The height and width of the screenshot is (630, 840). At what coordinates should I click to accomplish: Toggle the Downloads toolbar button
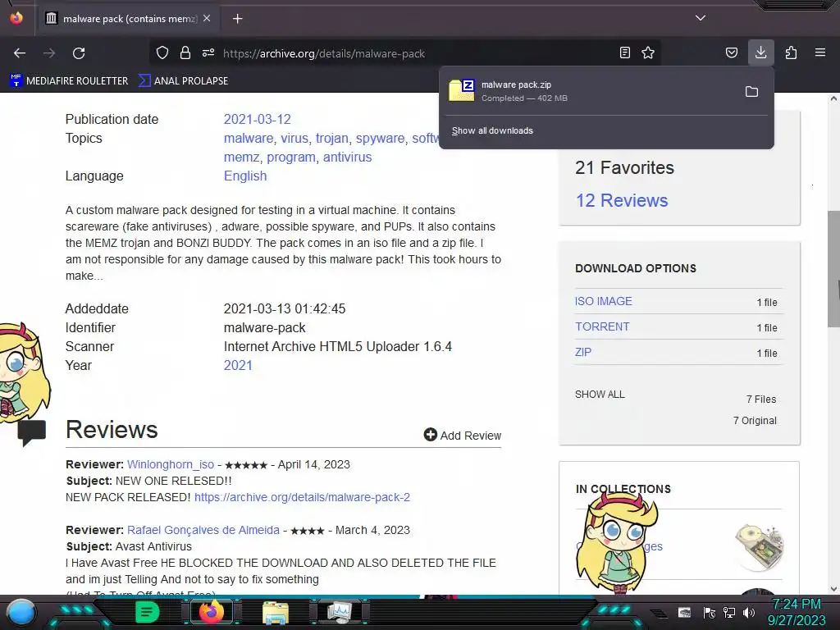coord(760,52)
